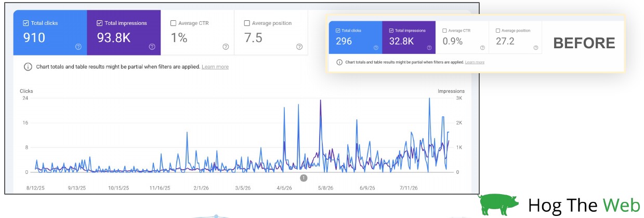Toggle Total clicks checkbox in BEFORE panel
The width and height of the screenshot is (644, 218).
pos(339,31)
